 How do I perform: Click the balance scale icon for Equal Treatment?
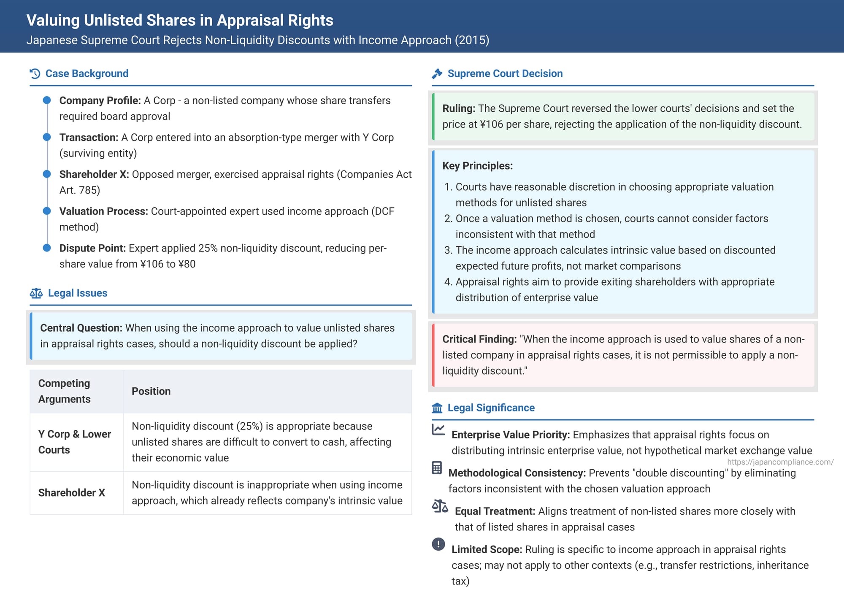click(440, 506)
